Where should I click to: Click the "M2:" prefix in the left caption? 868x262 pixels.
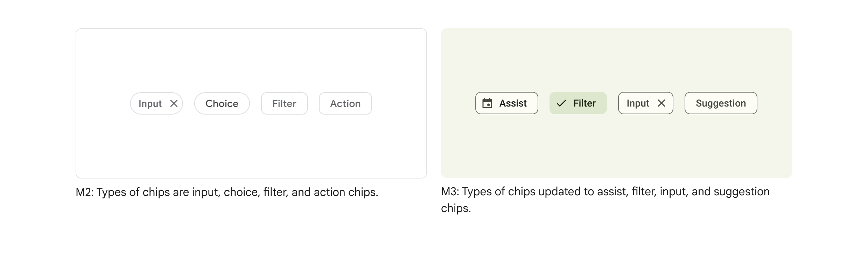(x=84, y=192)
